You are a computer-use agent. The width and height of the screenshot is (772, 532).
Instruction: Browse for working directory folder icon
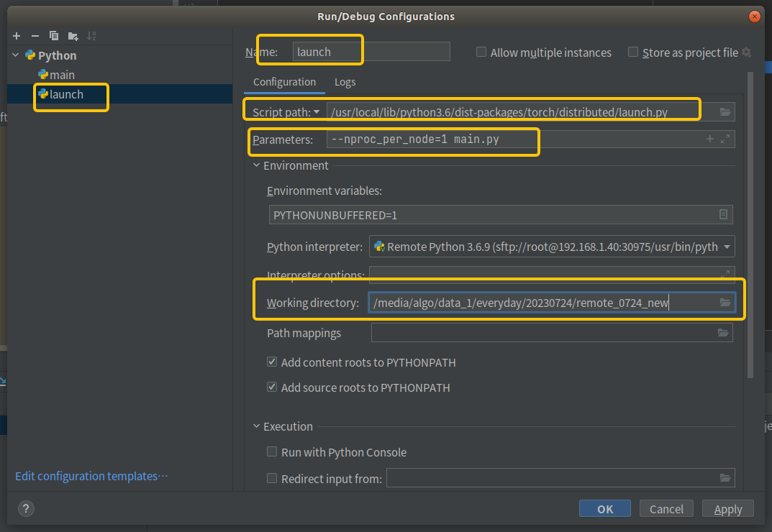tap(725, 303)
